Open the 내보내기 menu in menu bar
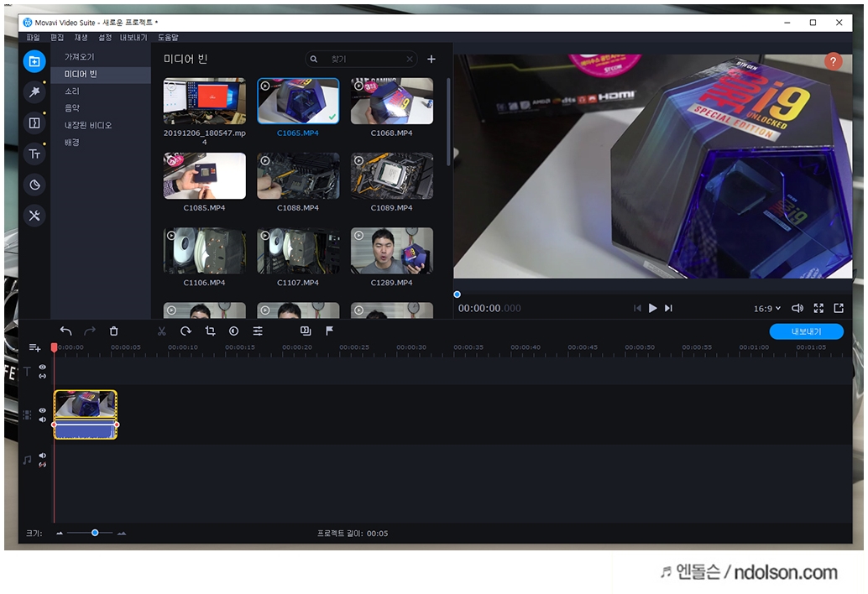Screen dimensions: 868x594 tap(134, 38)
